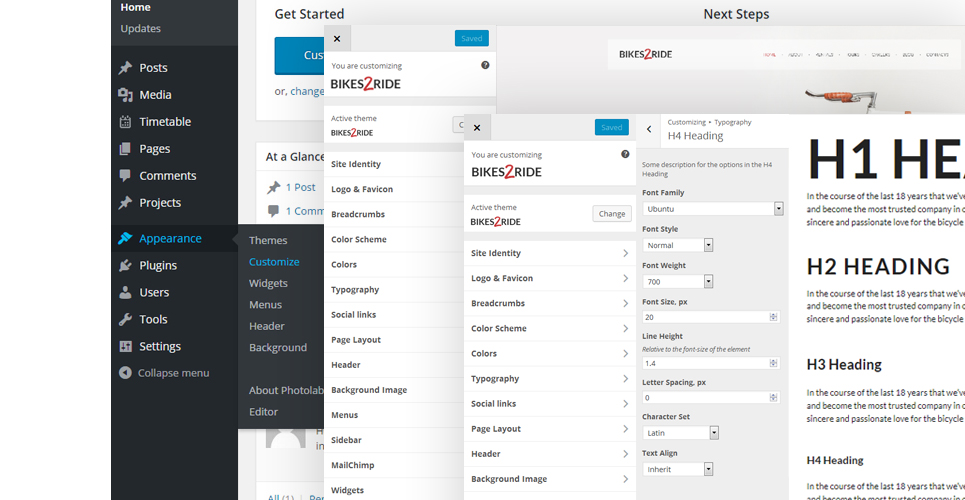
Task: Open Updates in dashboard sidebar
Action: tap(140, 28)
